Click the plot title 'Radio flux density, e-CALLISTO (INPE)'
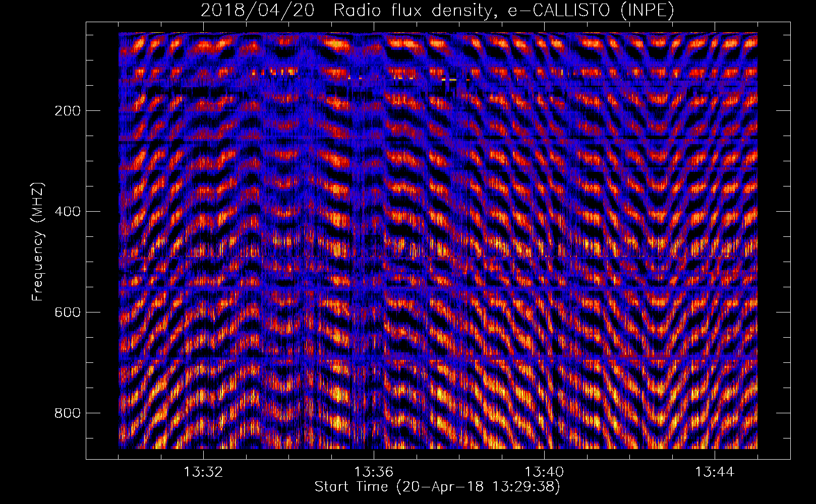This screenshot has height=504, width=816. (504, 10)
